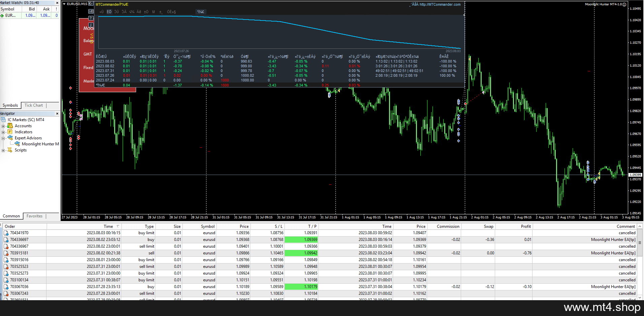Select the M tab in MTCommander panel
Viewport: 644px width, 316px height.
(154, 12)
